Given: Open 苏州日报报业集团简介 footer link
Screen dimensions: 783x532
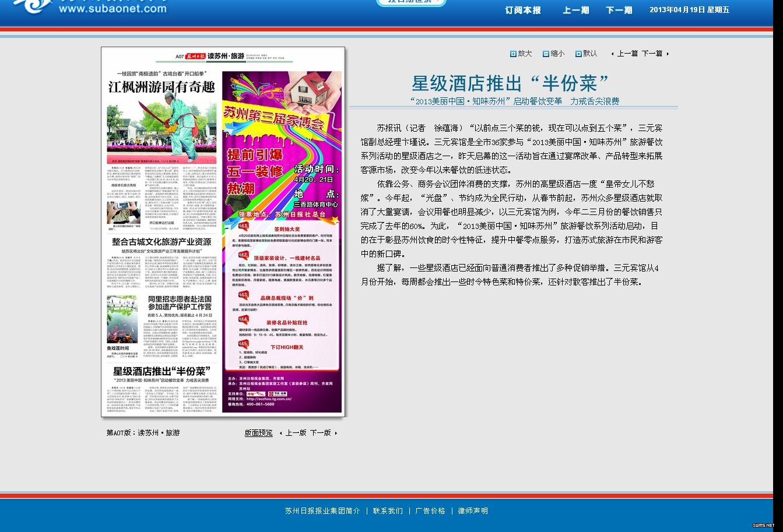Looking at the screenshot, I should tap(322, 511).
